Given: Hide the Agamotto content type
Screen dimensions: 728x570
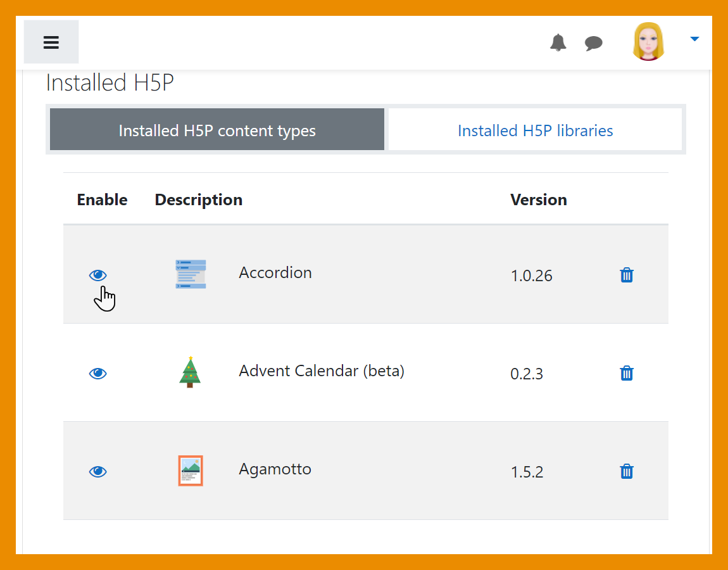Looking at the screenshot, I should point(98,471).
